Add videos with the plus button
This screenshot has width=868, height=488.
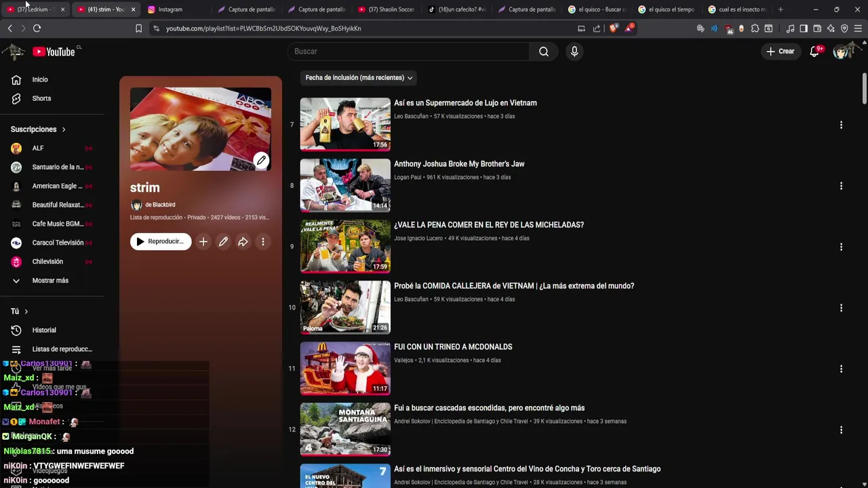tap(203, 241)
